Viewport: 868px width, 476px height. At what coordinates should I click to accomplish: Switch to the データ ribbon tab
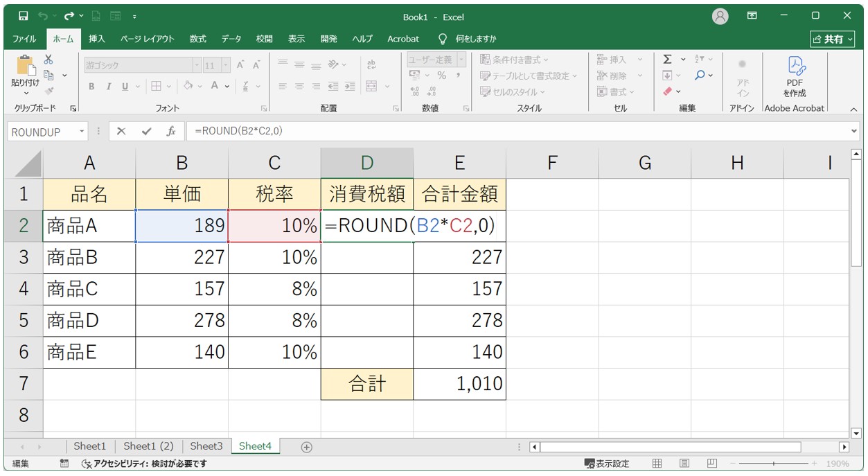pos(231,39)
